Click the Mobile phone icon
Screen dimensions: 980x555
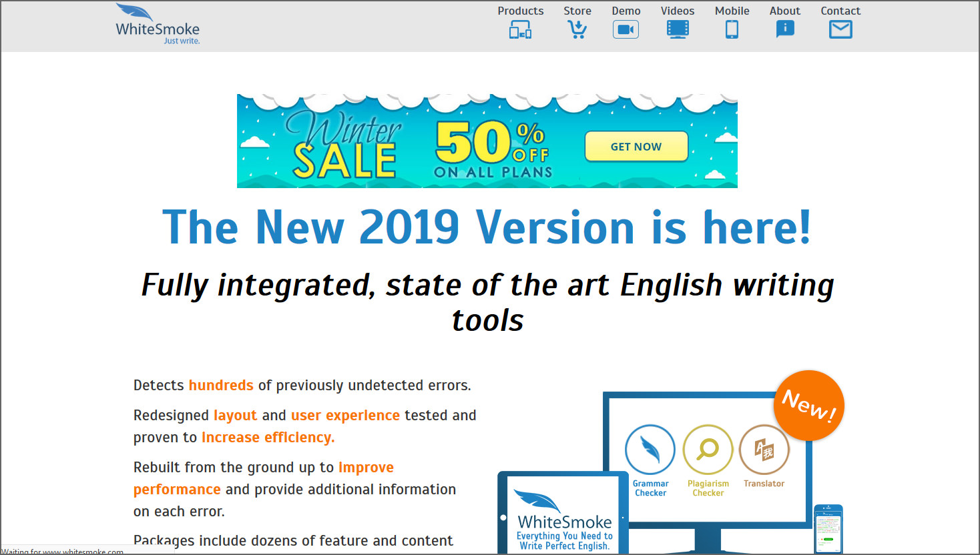tap(732, 29)
